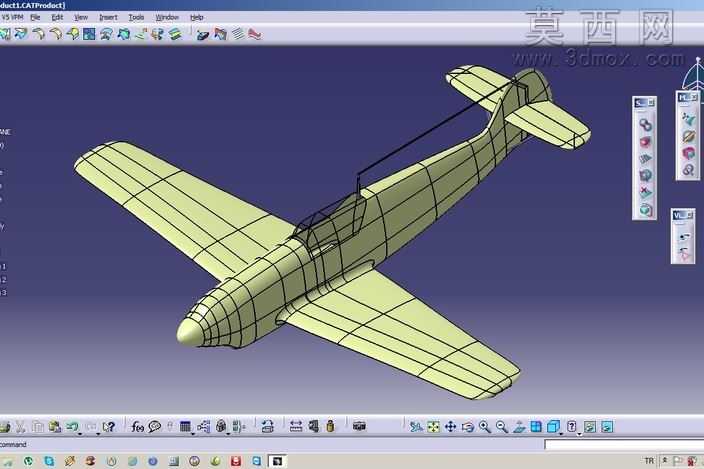Expand the Redo dropdown arrow

point(98,434)
